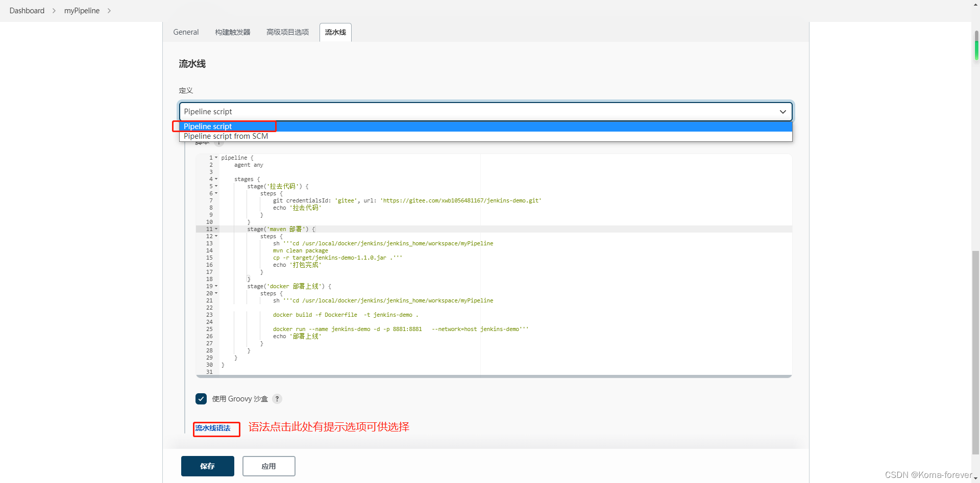Switch to the 高级项目选项 tab
Viewport: 980px width, 483px height.
click(288, 32)
